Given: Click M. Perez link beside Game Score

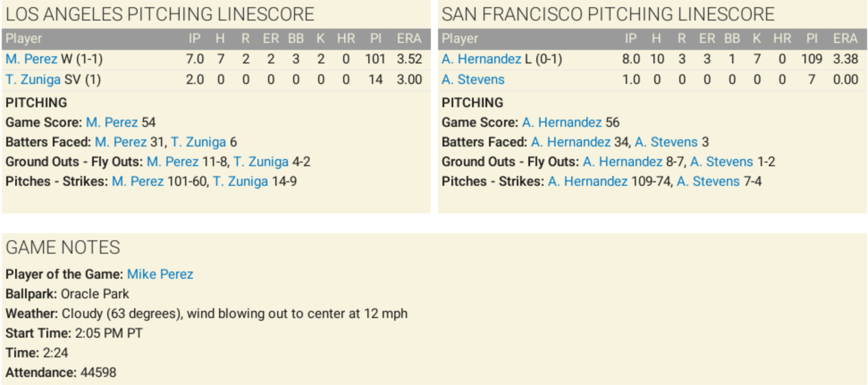Looking at the screenshot, I should 112,122.
